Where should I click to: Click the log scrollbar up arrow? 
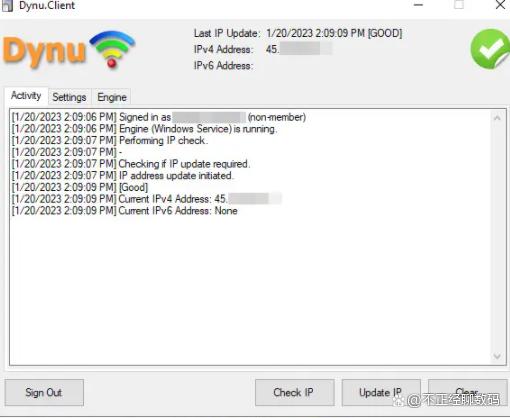(x=497, y=118)
